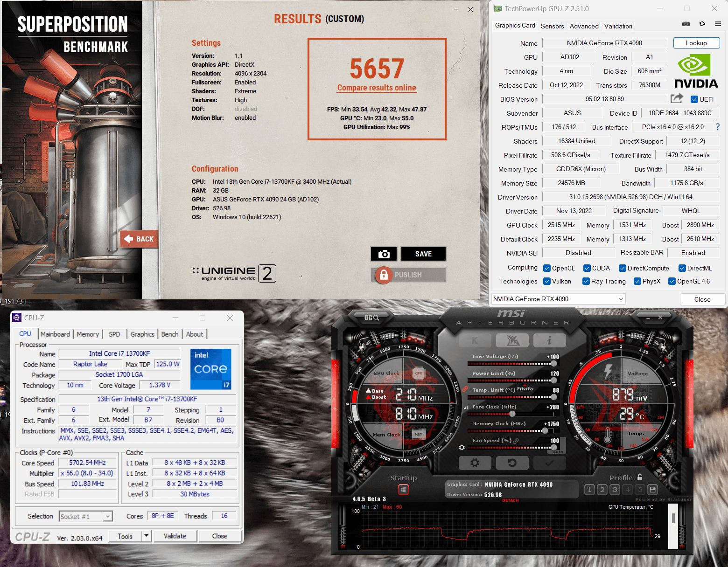The width and height of the screenshot is (728, 567).
Task: Click the Lookup button in GPU-Z
Action: tap(696, 43)
